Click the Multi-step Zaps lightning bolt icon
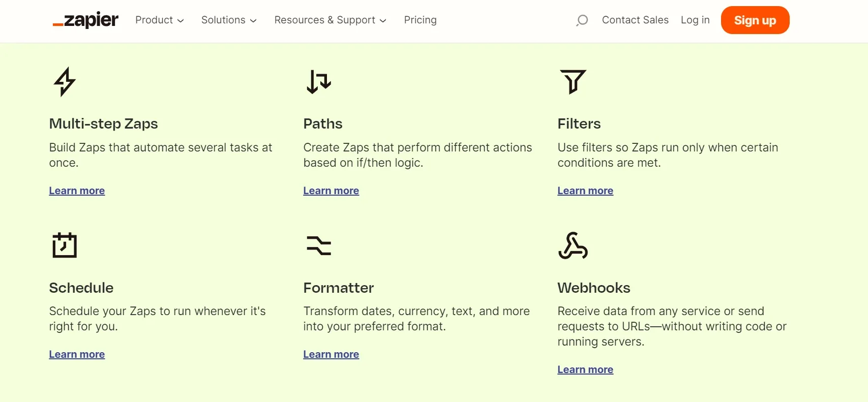 click(x=65, y=82)
